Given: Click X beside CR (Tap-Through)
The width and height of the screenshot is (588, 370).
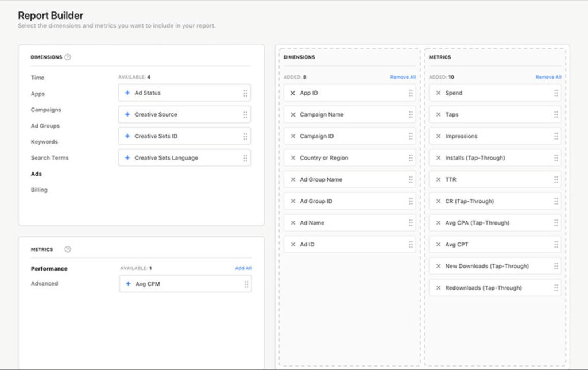Looking at the screenshot, I should coord(438,201).
